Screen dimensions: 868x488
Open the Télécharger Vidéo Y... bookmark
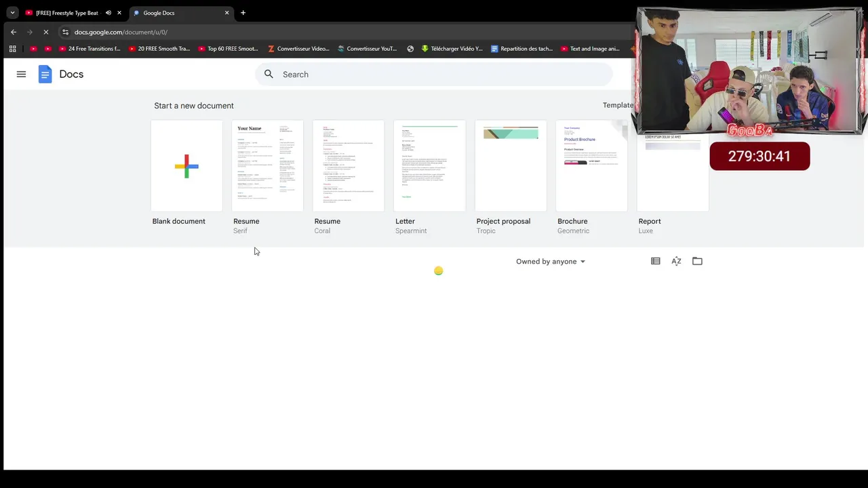click(452, 49)
